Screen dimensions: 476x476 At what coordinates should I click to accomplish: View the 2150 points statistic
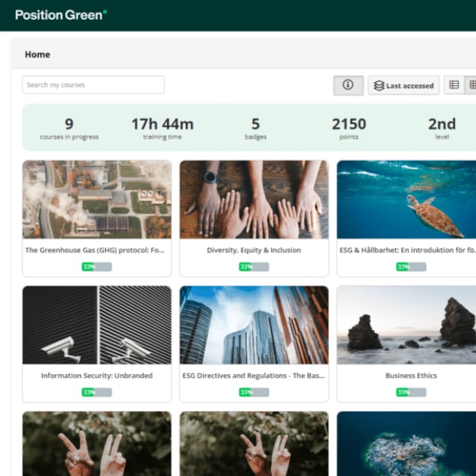point(349,127)
